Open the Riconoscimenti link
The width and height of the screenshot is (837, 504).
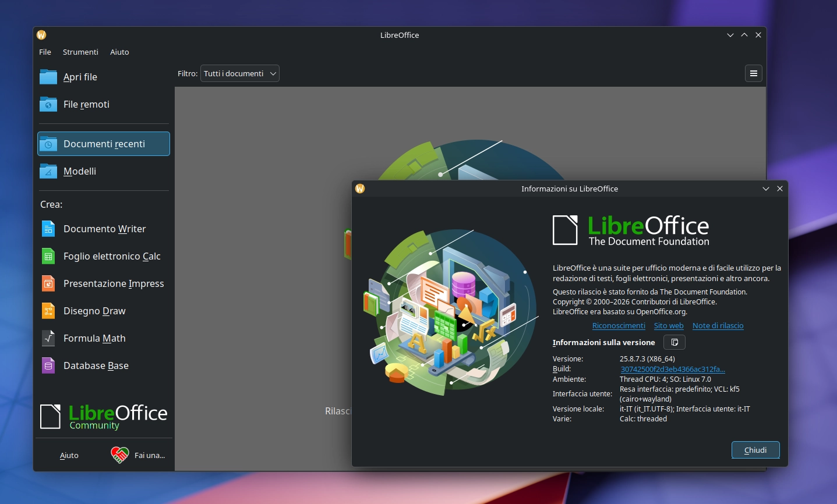619,326
